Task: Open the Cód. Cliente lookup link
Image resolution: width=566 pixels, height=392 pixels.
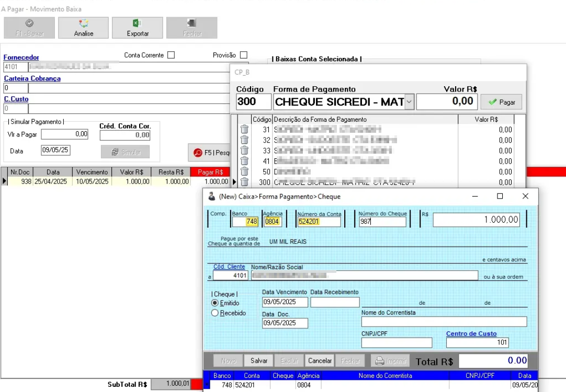Action: [x=229, y=267]
